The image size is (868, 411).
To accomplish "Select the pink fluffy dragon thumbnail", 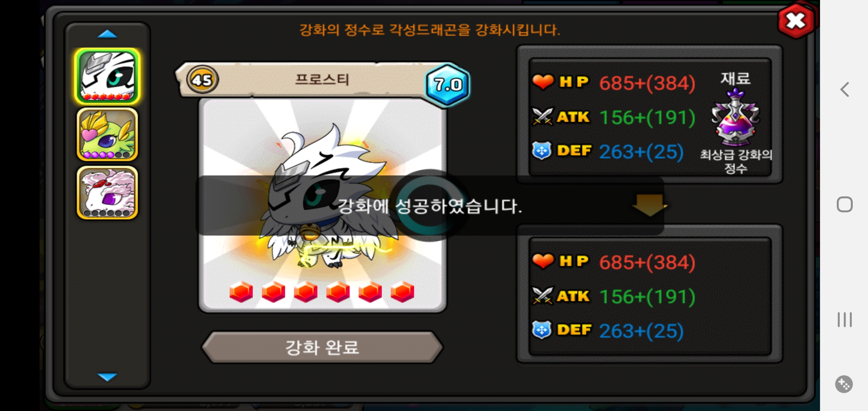I will (107, 193).
